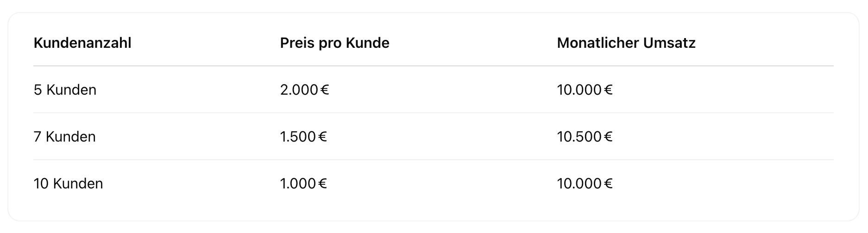Click the word Kunde in price header
The width and height of the screenshot is (868, 233).
[x=368, y=43]
